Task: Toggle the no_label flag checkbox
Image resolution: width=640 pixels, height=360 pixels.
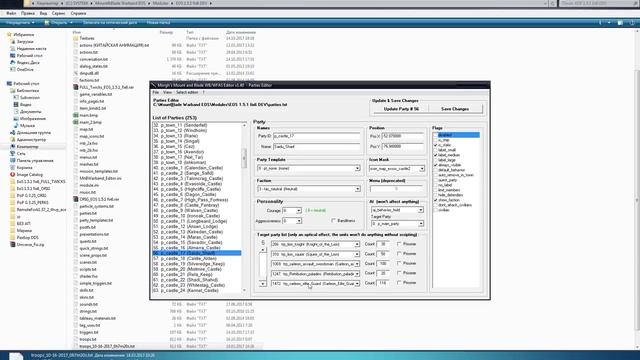Action: point(436,185)
